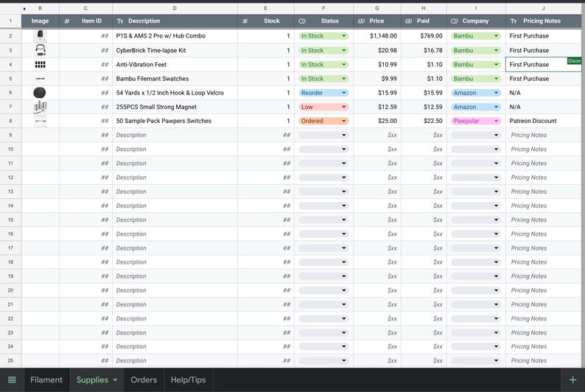
Task: Click the Price column currency icon
Action: [361, 21]
